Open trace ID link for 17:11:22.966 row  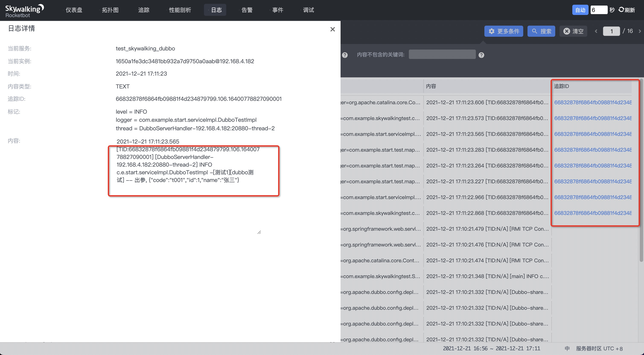point(593,197)
